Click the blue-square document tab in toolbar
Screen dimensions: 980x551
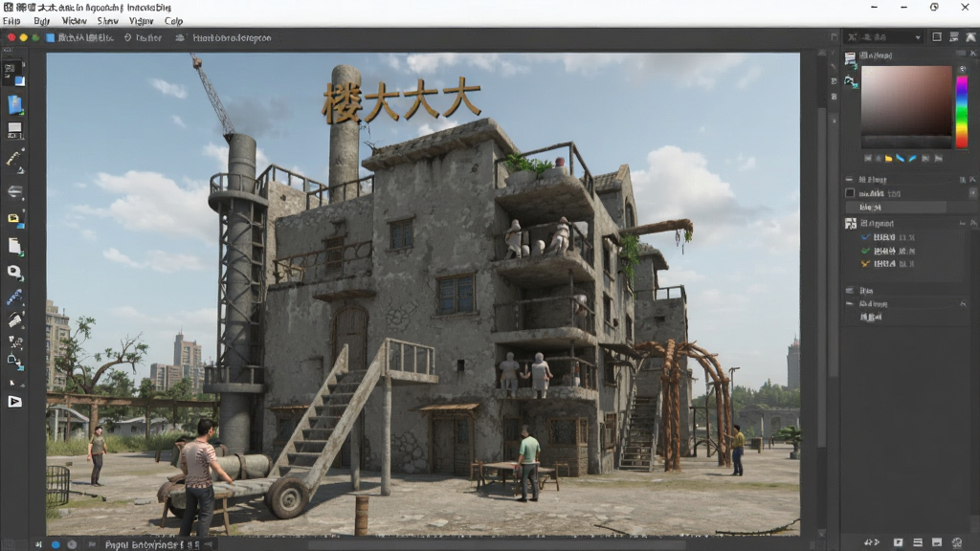[79, 38]
